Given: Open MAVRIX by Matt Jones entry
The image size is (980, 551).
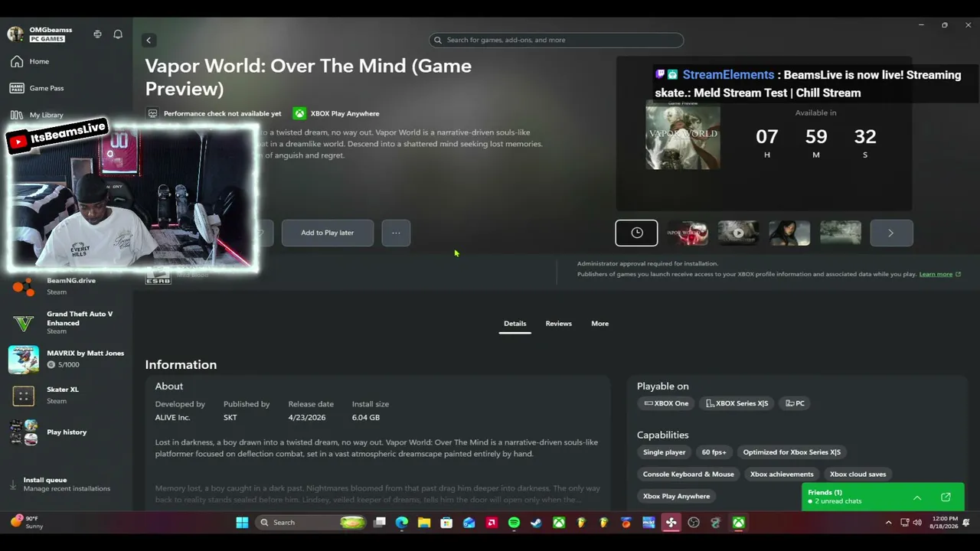Looking at the screenshot, I should pyautogui.click(x=66, y=359).
